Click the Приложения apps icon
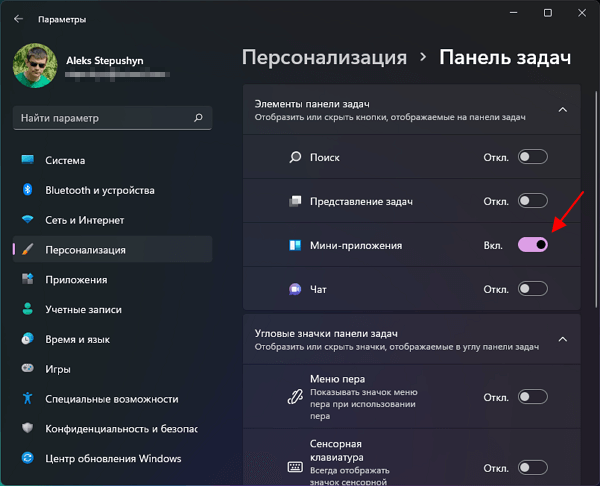 (28, 279)
